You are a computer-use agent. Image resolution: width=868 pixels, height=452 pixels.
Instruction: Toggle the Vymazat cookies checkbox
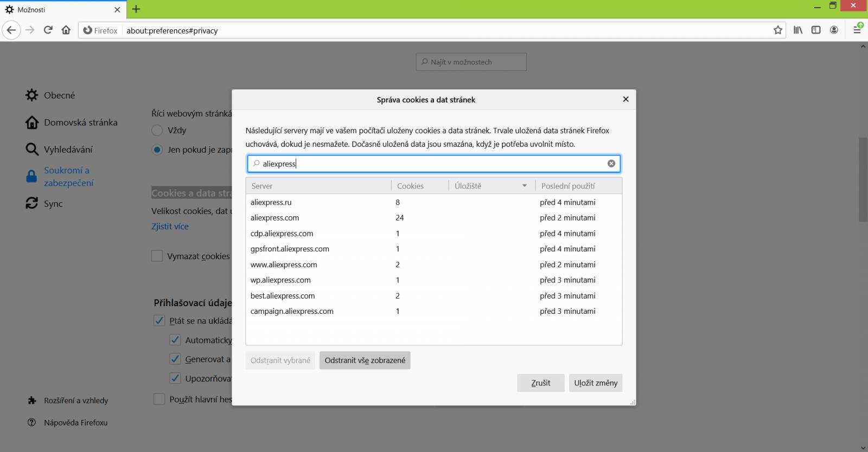(157, 256)
